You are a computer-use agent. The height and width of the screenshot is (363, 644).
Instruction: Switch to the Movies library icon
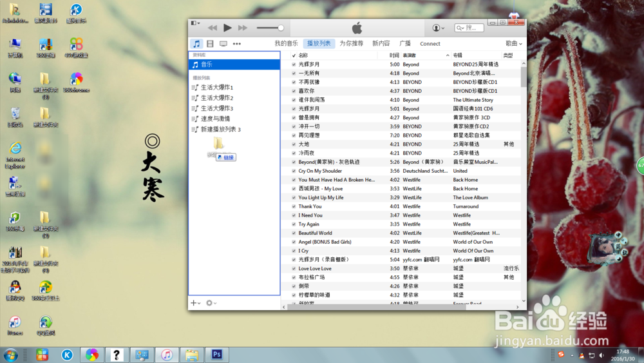210,44
